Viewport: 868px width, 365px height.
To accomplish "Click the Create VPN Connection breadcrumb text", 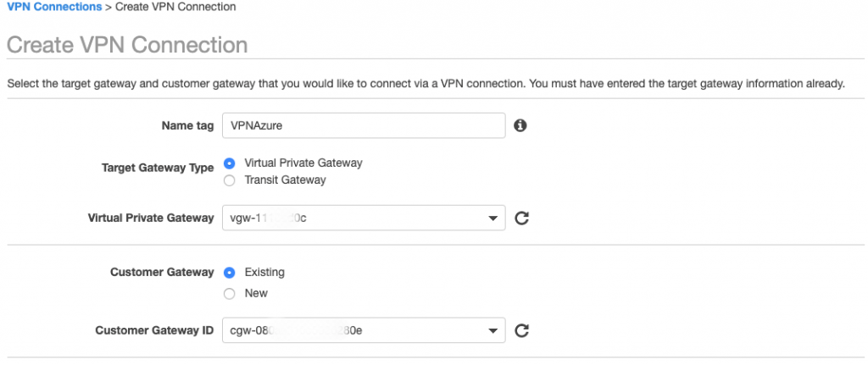I will pyautogui.click(x=175, y=7).
